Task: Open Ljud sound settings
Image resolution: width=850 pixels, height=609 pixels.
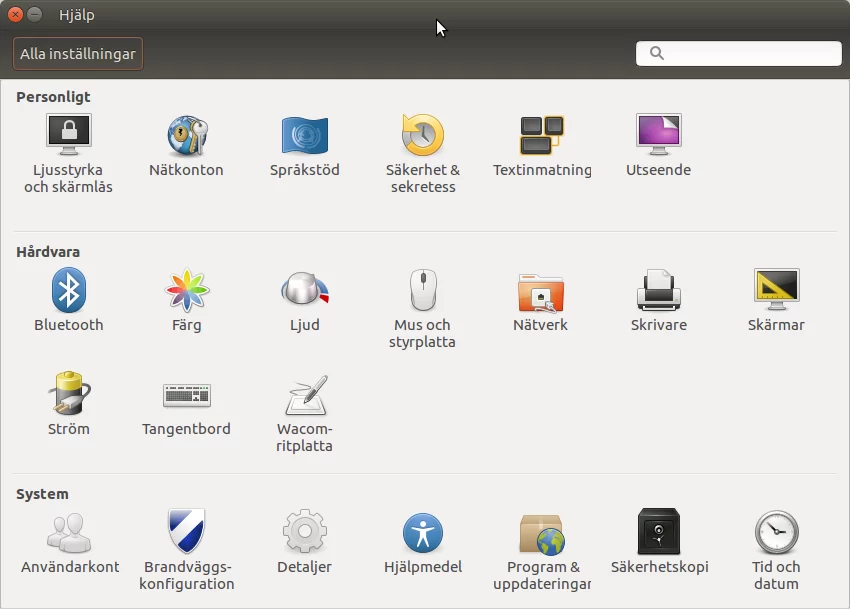Action: [304, 291]
